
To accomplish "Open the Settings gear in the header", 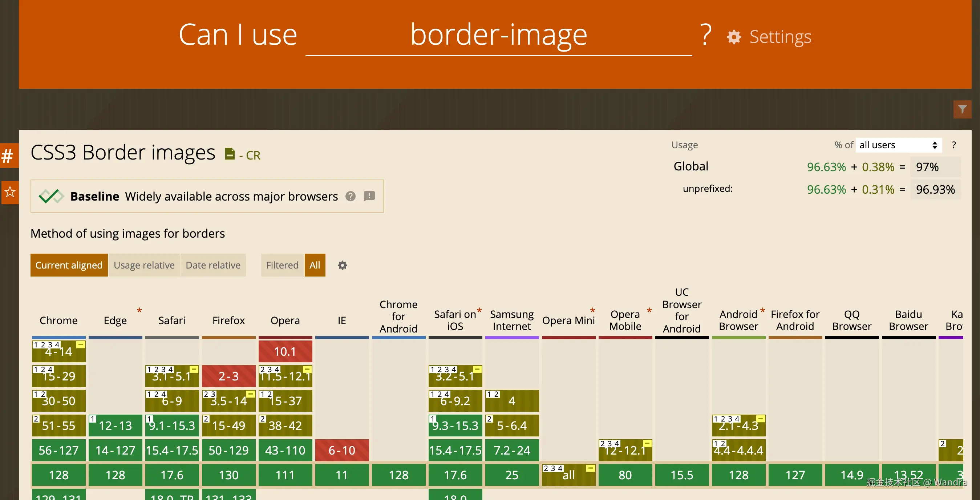I will pos(734,37).
